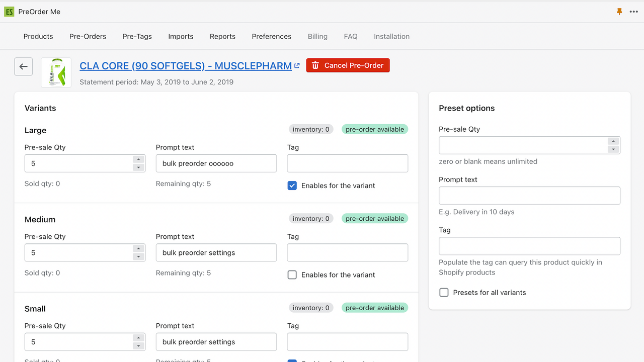Click Medium variant 'pre-order available' badge
This screenshot has height=362, width=644.
[x=375, y=219]
